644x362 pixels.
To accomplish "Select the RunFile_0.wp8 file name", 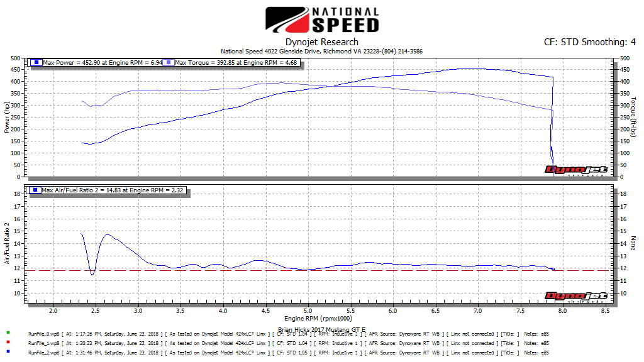I will (x=43, y=334).
